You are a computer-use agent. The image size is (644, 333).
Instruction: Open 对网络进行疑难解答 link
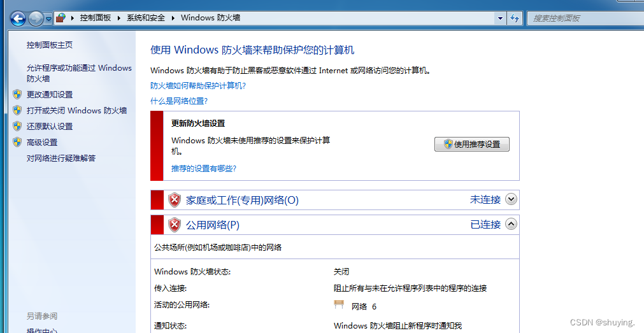click(61, 158)
